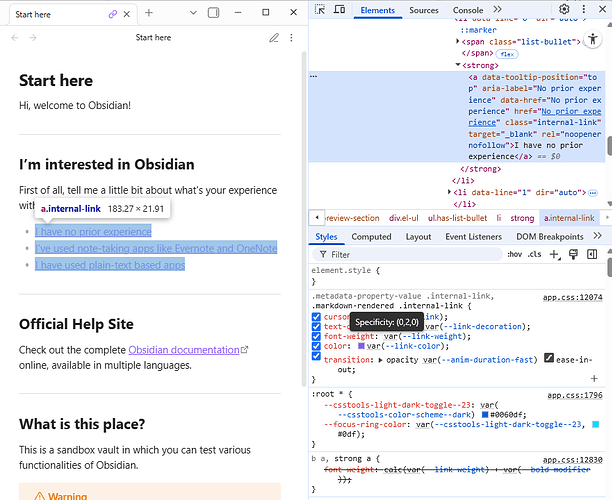The image size is (612, 500).
Task: Uncheck the font-weight property checkbox
Action: (x=318, y=337)
